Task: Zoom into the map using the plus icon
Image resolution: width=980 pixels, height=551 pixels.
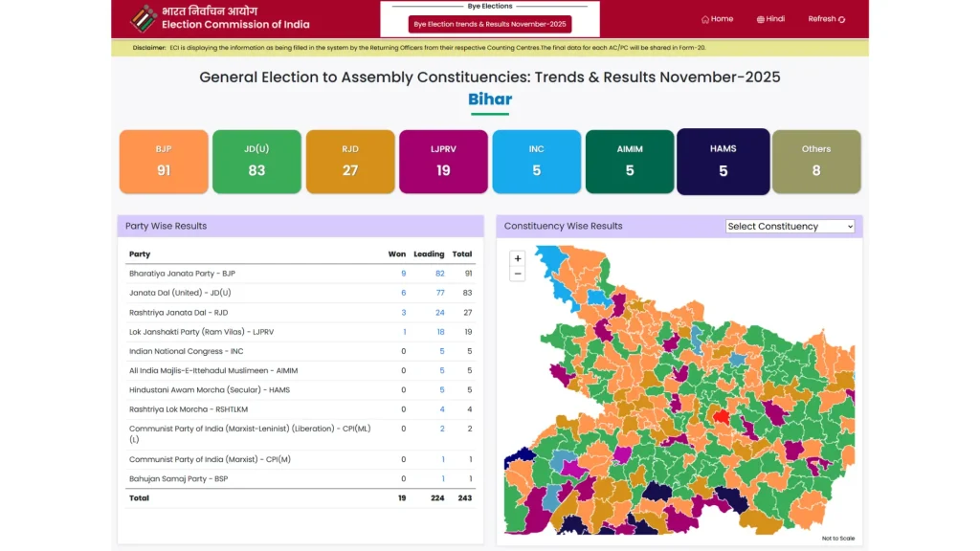Action: pyautogui.click(x=517, y=258)
